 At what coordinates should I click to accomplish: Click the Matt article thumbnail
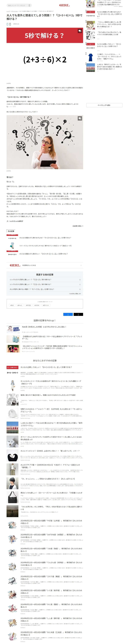13,329
